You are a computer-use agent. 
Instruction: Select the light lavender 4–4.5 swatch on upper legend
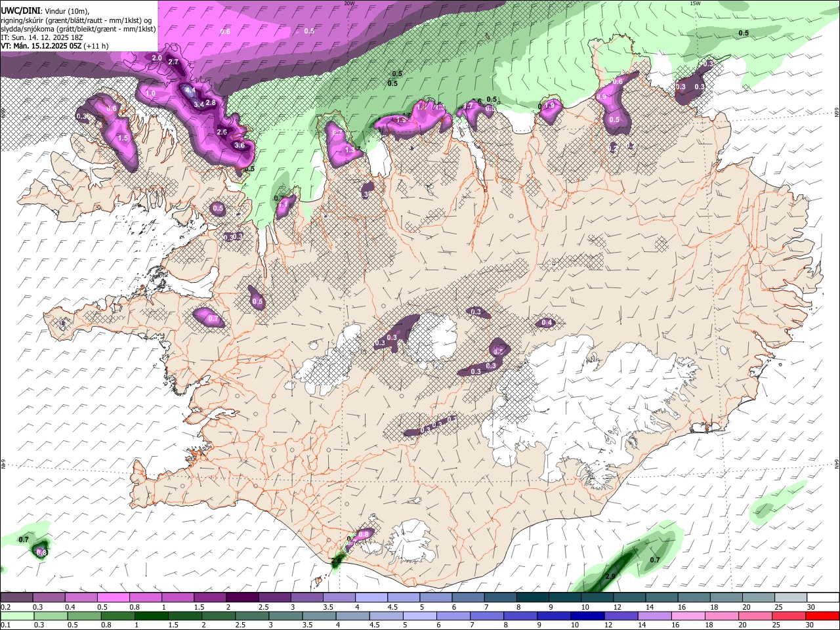[373, 598]
